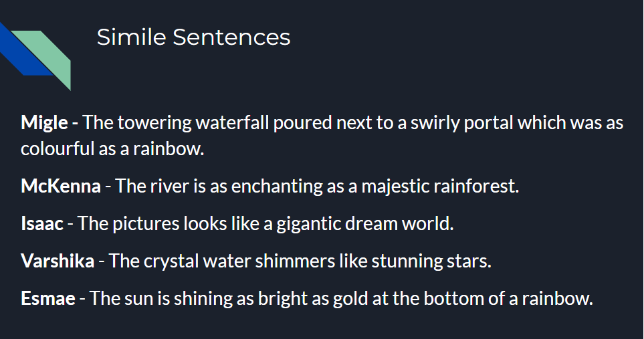Click the words majestic rainforest
644x339 pixels.
click(440, 187)
